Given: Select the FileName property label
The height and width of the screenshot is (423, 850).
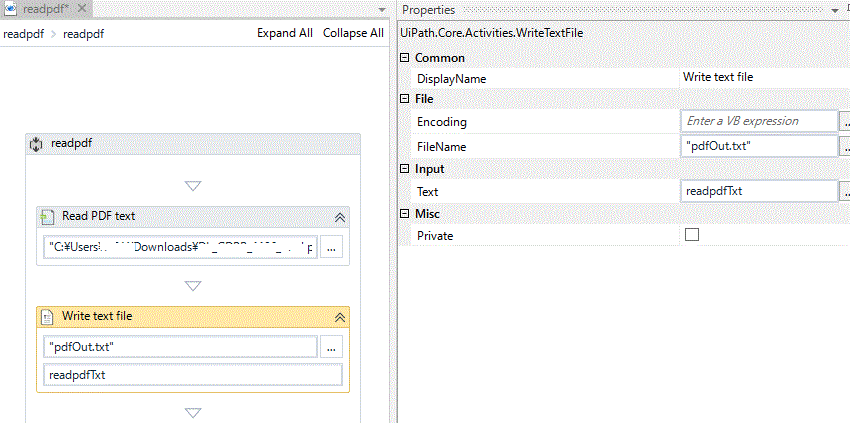Looking at the screenshot, I should [441, 147].
